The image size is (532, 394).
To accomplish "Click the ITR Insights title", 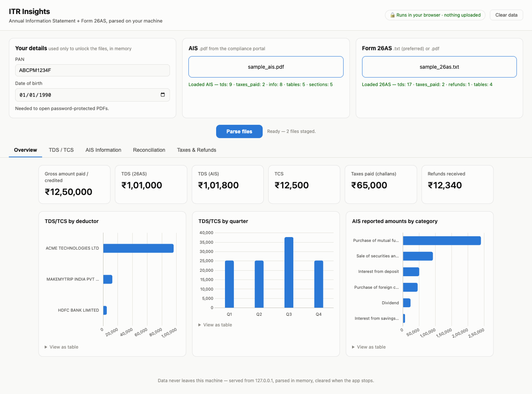I will [29, 11].
